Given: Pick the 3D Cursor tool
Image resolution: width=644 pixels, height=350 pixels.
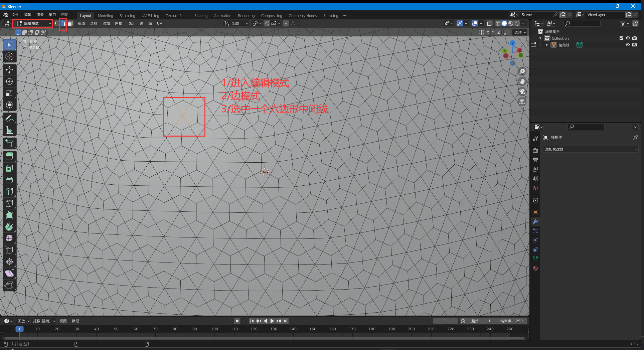Looking at the screenshot, I should pos(9,56).
